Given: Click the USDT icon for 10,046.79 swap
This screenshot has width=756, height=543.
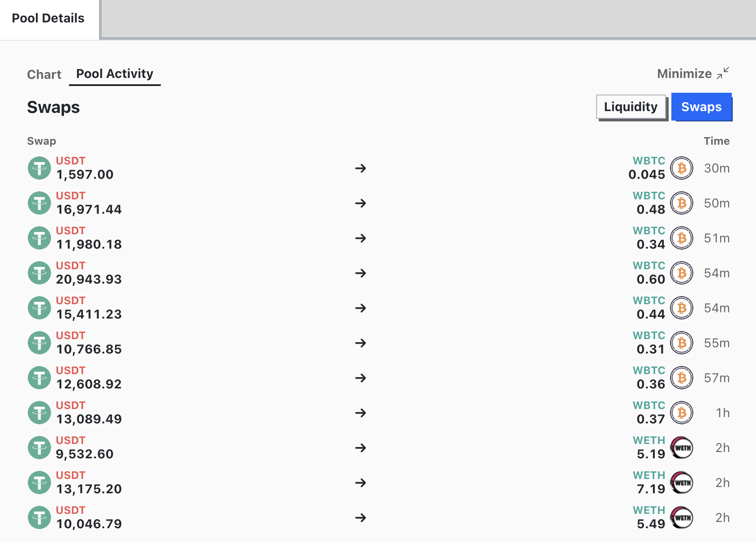Looking at the screenshot, I should (x=39, y=518).
